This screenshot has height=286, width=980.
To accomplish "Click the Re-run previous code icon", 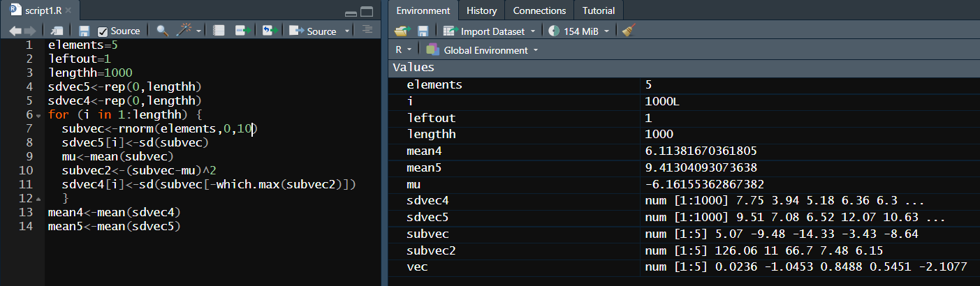I will (269, 31).
